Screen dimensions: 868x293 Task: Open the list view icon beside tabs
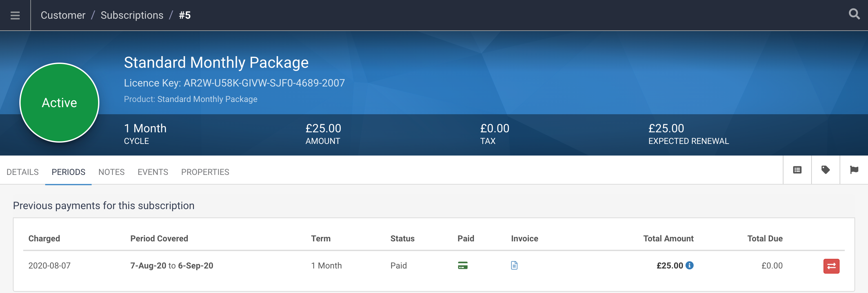point(797,170)
